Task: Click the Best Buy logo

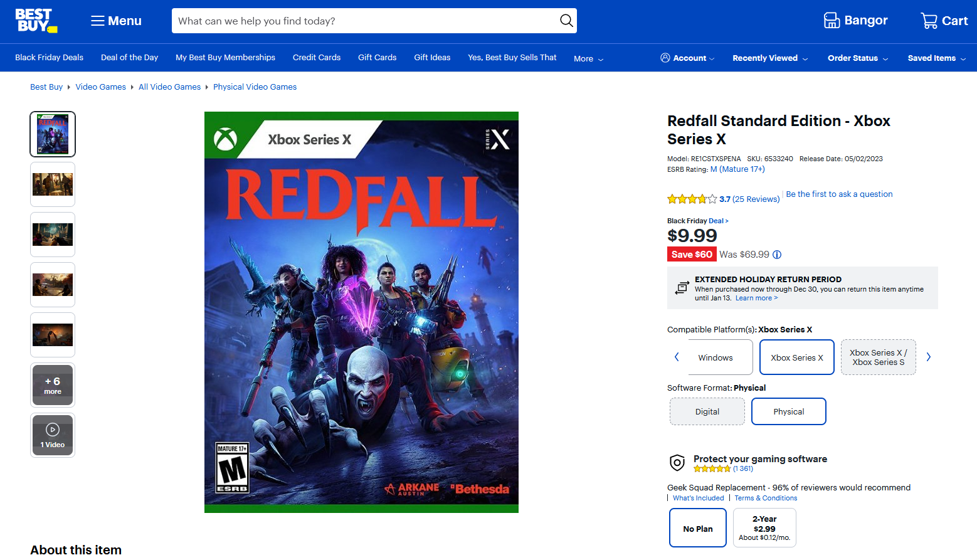Action: (x=36, y=21)
